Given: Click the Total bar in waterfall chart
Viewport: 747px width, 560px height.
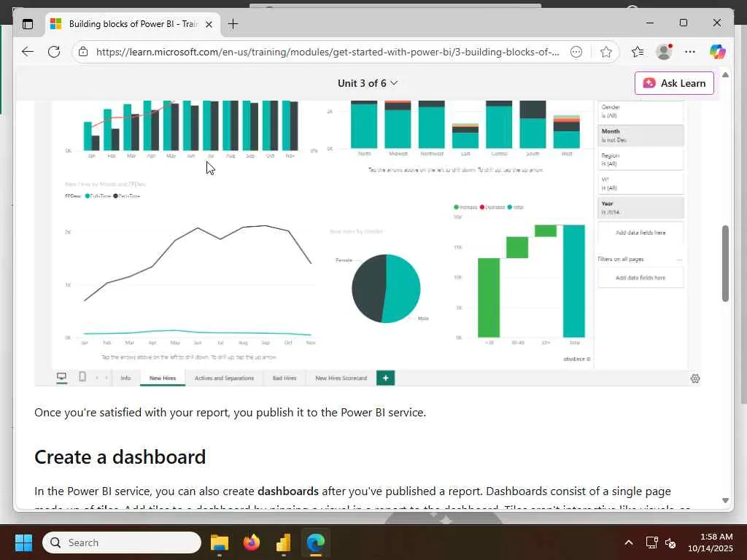Looking at the screenshot, I should coord(573,281).
